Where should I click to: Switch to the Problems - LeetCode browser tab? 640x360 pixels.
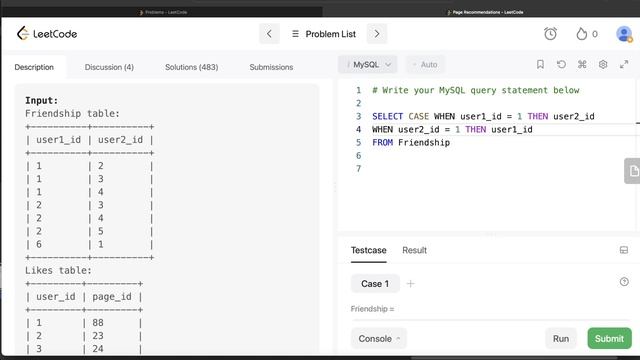163,12
